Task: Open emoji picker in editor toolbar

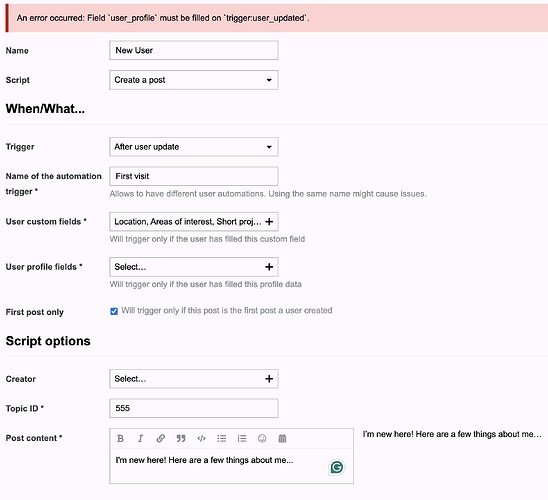Action: pos(262,438)
